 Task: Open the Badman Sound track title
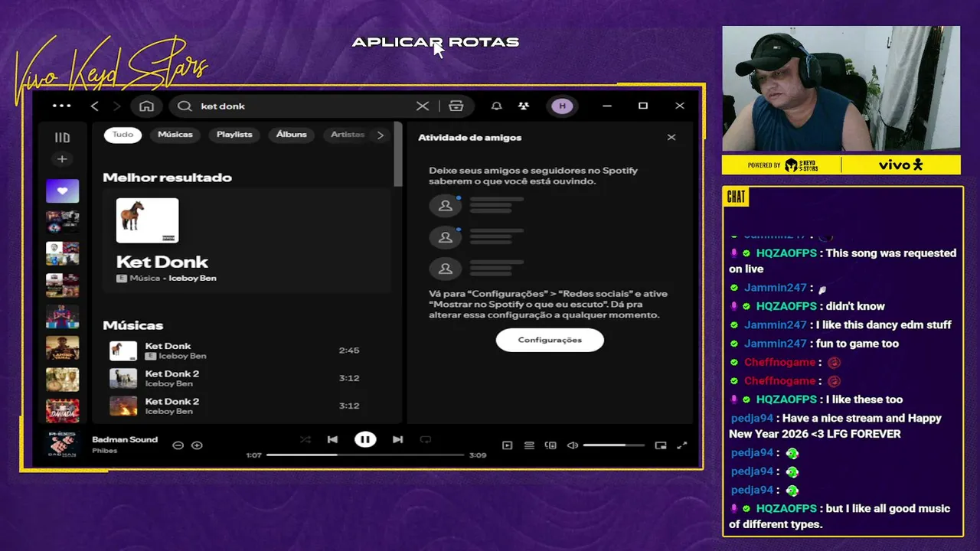click(x=125, y=439)
